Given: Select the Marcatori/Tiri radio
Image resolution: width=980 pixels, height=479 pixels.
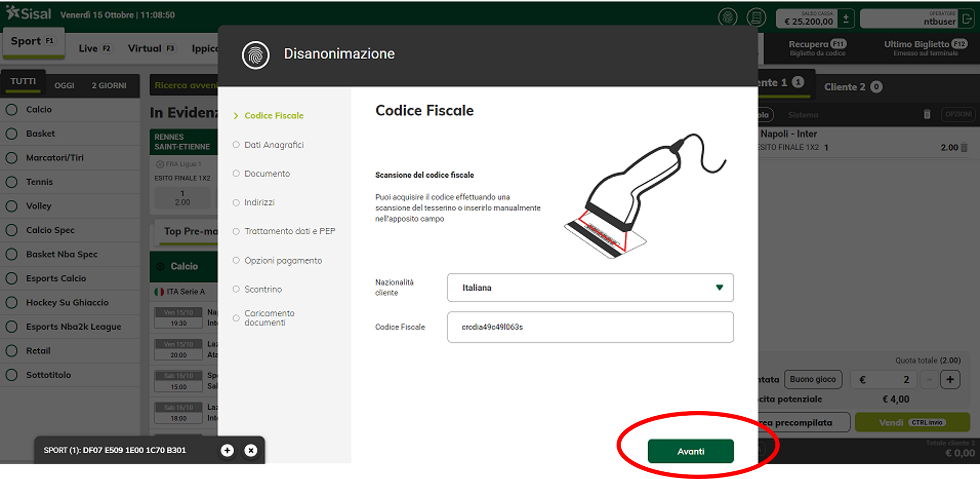Looking at the screenshot, I should [12, 158].
